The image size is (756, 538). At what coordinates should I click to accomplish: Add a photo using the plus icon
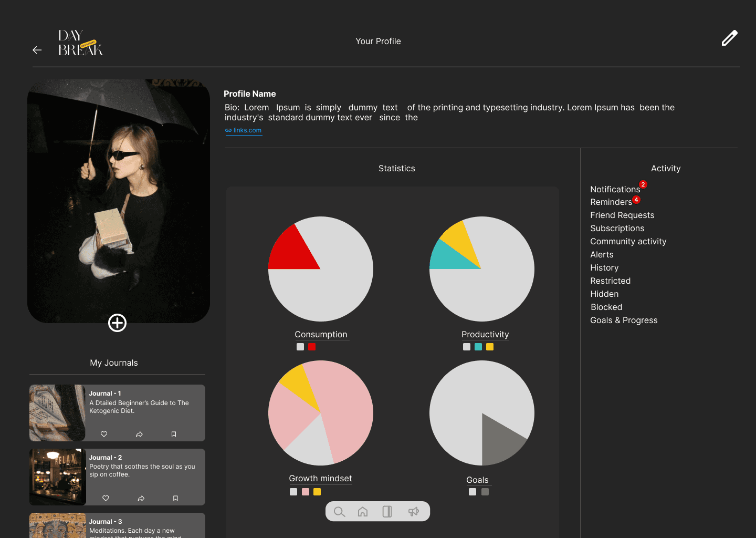point(117,323)
